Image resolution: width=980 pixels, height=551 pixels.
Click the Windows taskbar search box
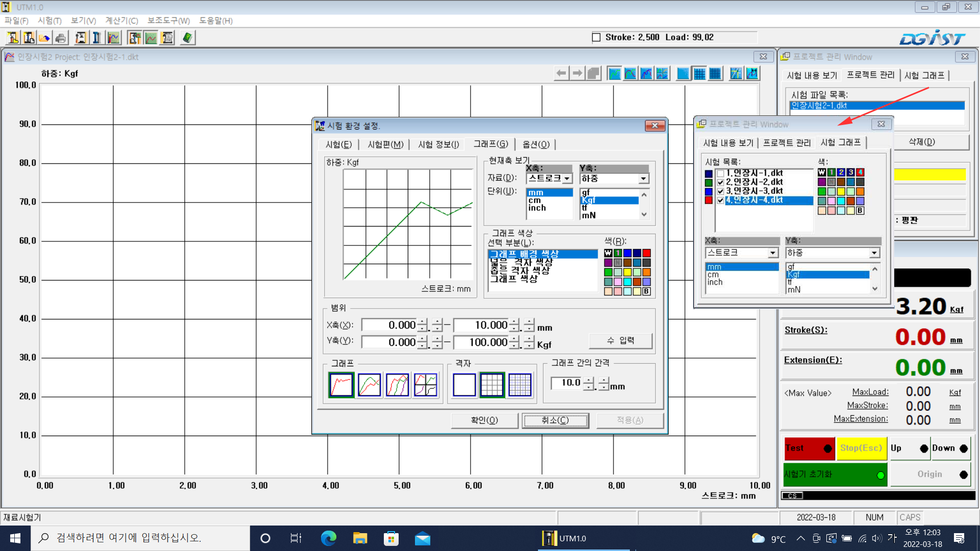coord(140,538)
